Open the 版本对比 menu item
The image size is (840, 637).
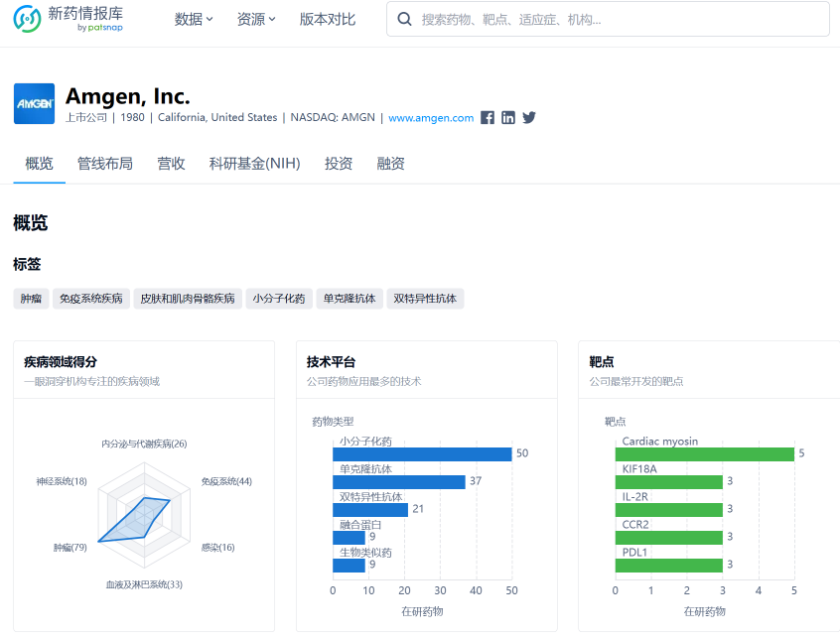coord(328,19)
